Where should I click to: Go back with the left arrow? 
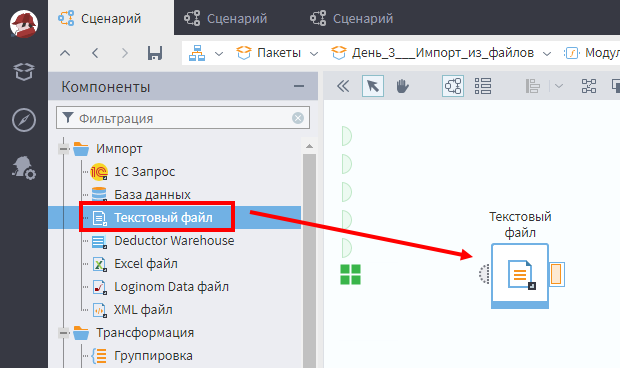95,53
